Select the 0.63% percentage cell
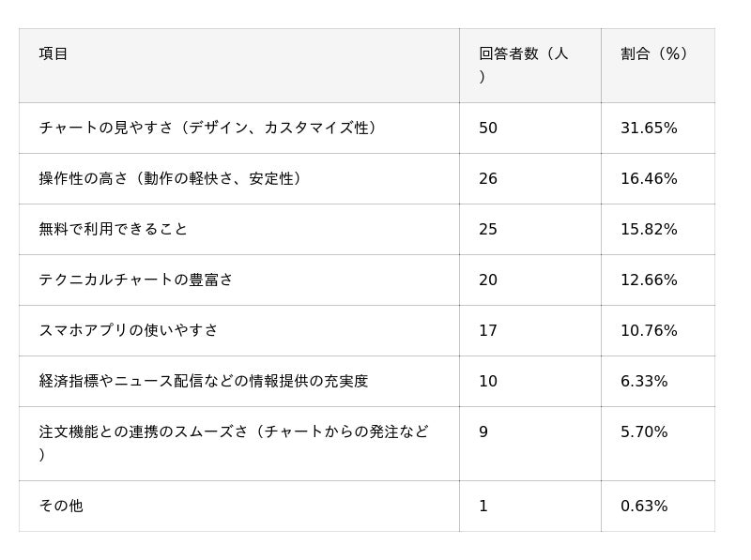The height and width of the screenshot is (560, 751). pos(644,507)
